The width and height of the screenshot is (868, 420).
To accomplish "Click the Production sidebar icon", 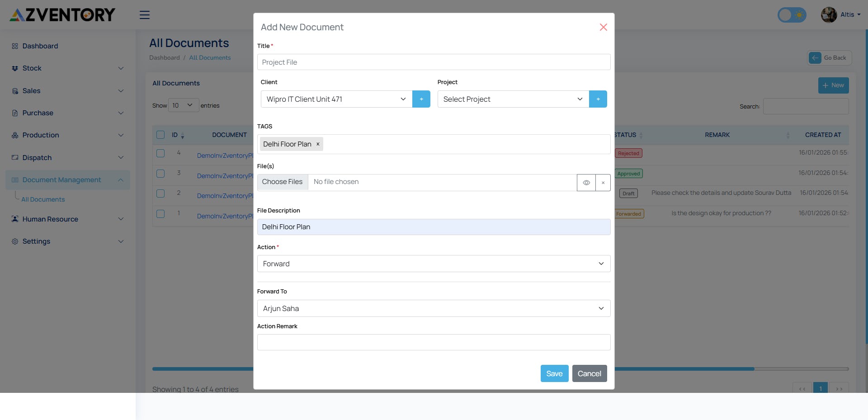I will 14,135.
